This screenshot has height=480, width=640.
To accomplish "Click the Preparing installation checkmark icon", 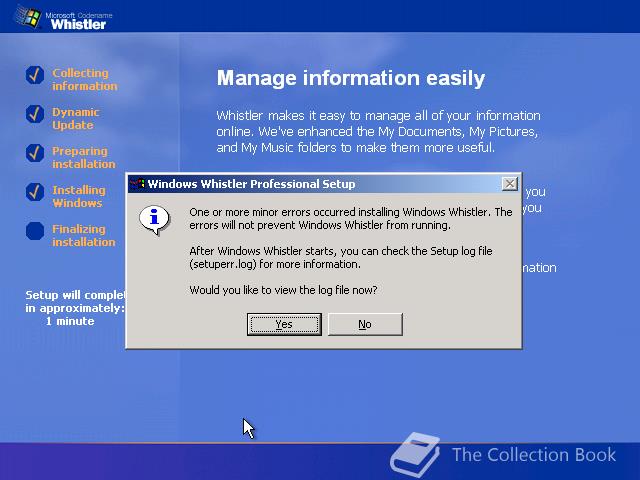I will point(35,153).
